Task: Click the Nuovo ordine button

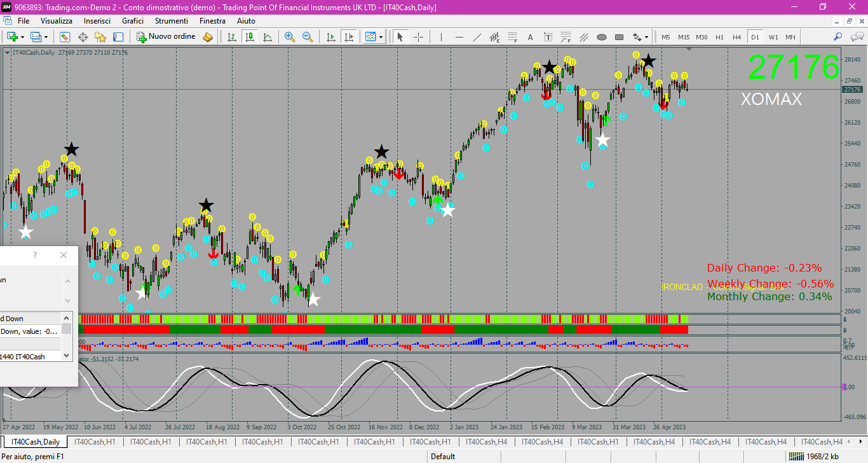Action: pyautogui.click(x=166, y=37)
